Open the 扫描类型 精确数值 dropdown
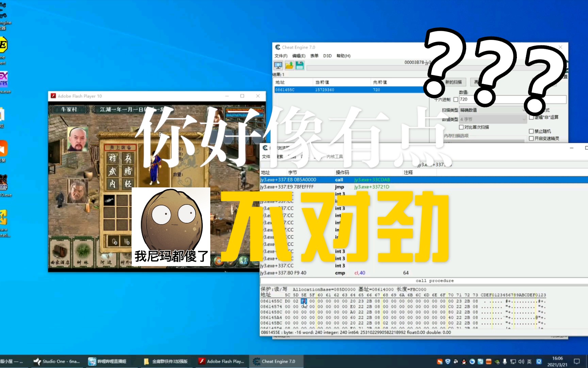The width and height of the screenshot is (588, 368). click(x=493, y=110)
